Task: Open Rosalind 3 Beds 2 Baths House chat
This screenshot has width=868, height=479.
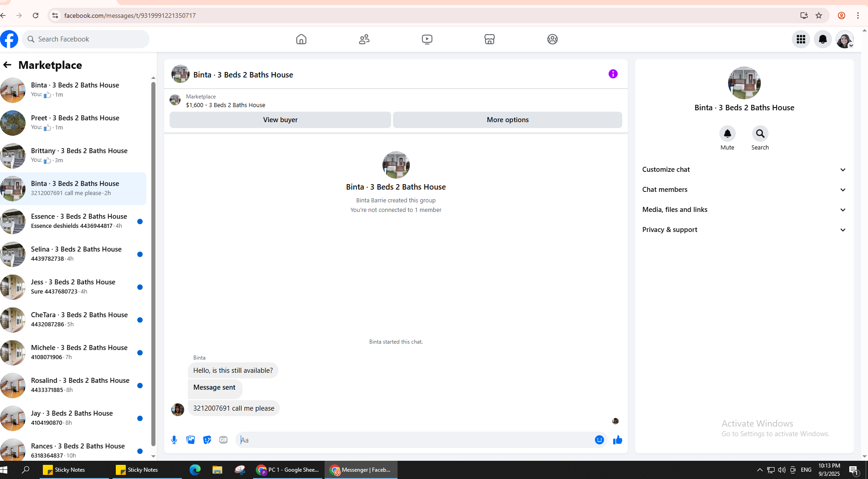Action: [x=73, y=385]
